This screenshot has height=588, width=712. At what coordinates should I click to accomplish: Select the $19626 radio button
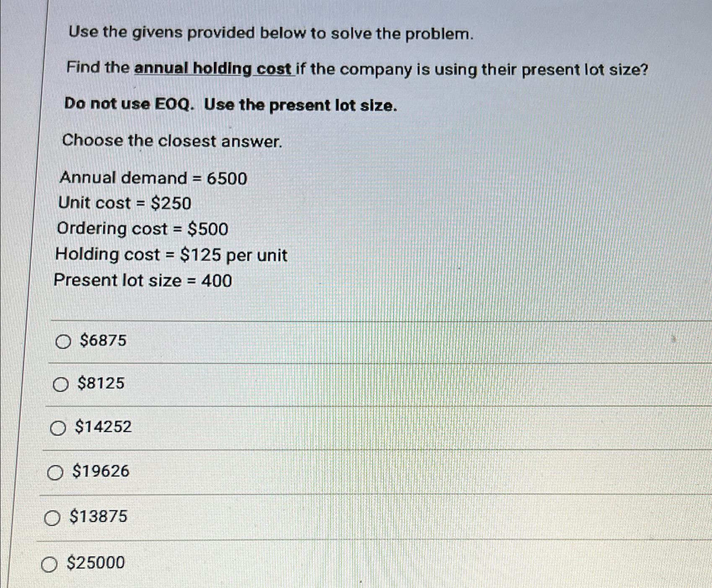[x=54, y=473]
